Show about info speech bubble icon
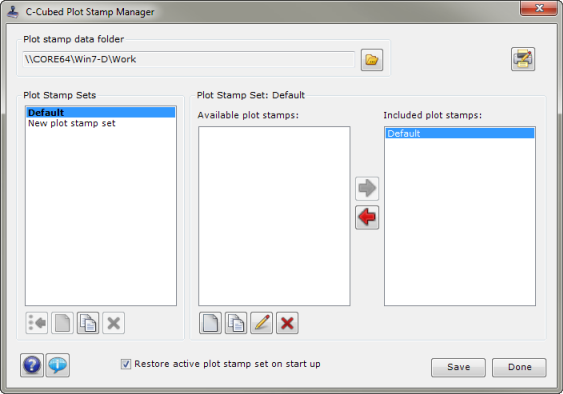This screenshot has height=394, width=563. click(x=57, y=365)
